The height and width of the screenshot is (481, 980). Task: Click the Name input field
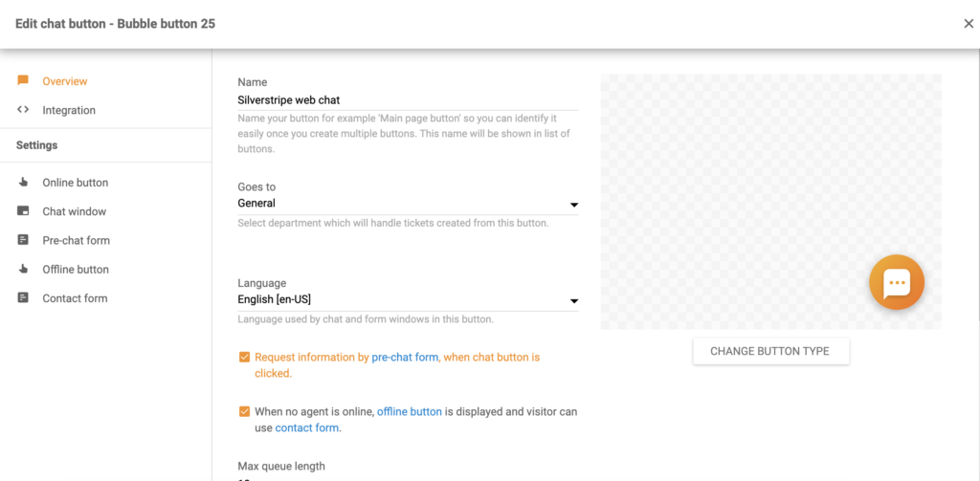click(408, 99)
